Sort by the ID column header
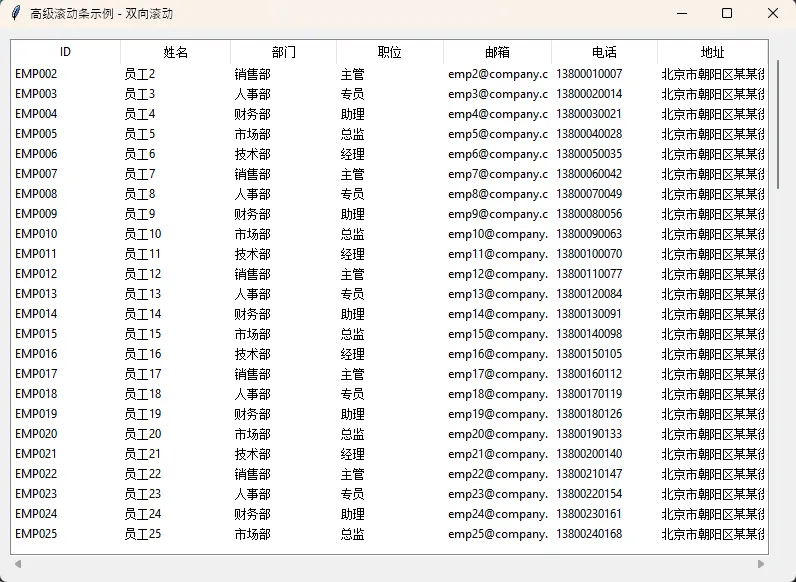796x582 pixels. pyautogui.click(x=66, y=52)
